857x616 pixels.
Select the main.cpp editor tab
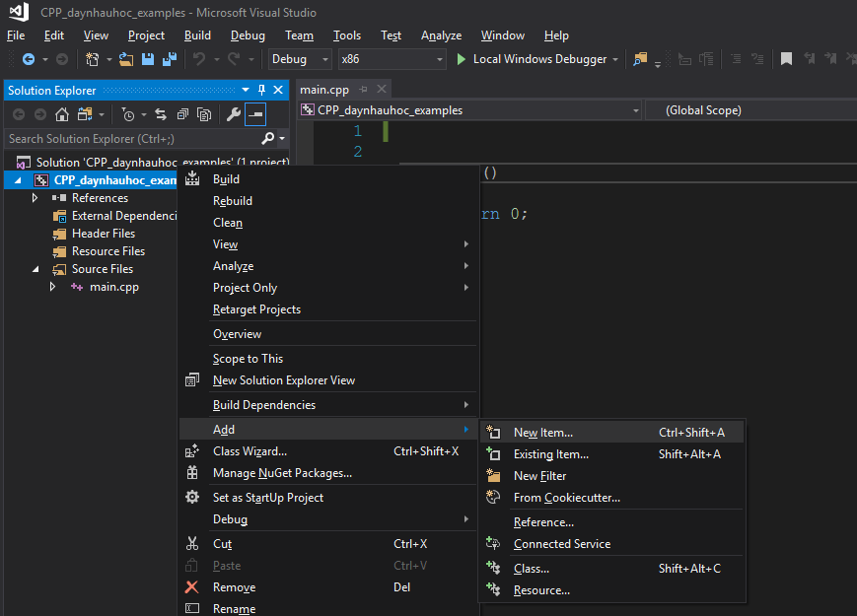[324, 90]
